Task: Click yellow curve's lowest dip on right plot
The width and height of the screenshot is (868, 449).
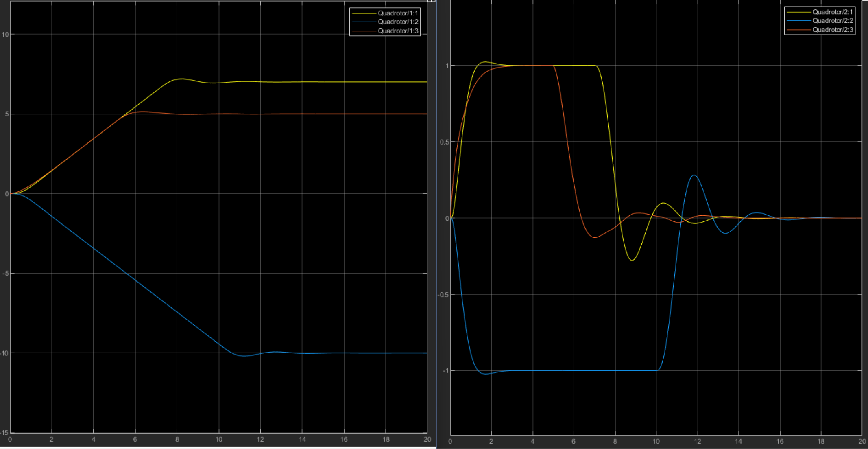Action: pos(632,260)
